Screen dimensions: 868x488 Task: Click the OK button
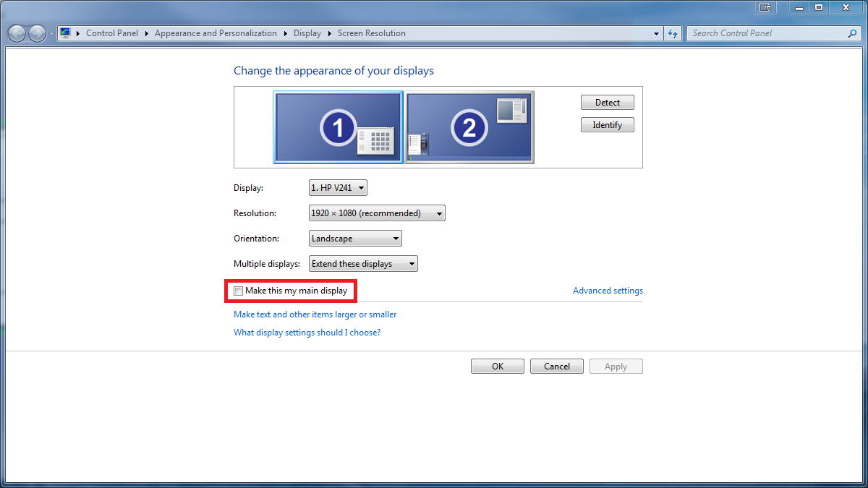(x=498, y=367)
